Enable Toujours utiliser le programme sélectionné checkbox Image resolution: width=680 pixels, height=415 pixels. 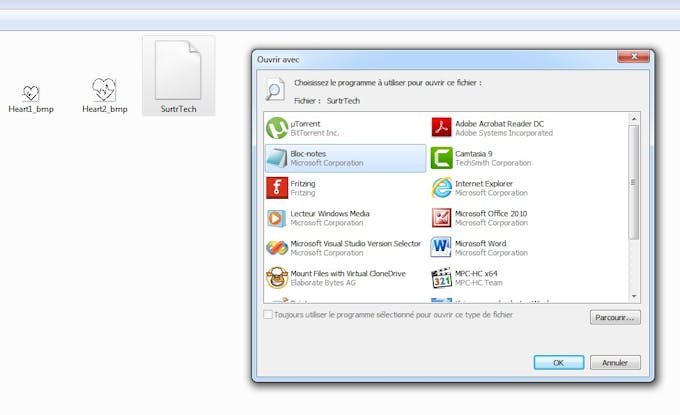(x=268, y=315)
